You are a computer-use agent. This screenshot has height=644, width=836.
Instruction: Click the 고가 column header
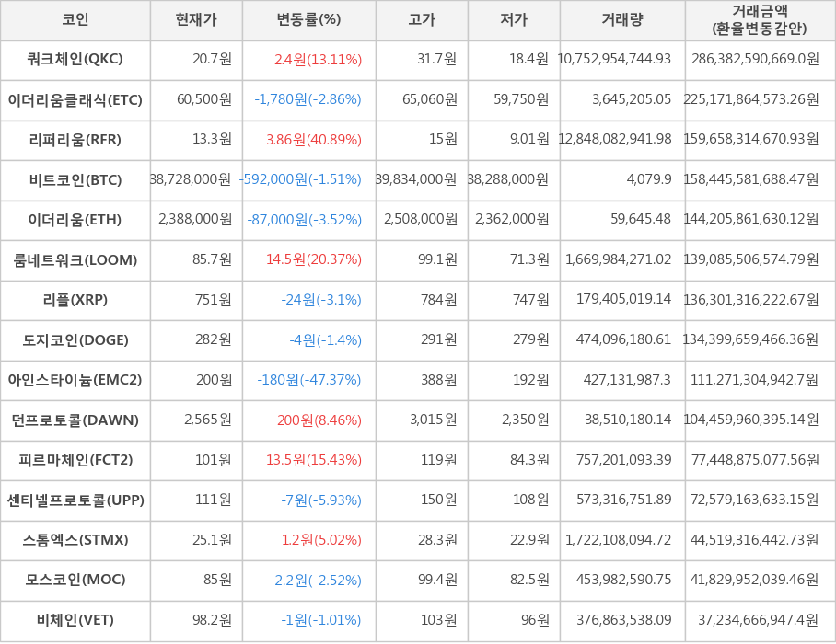click(422, 20)
